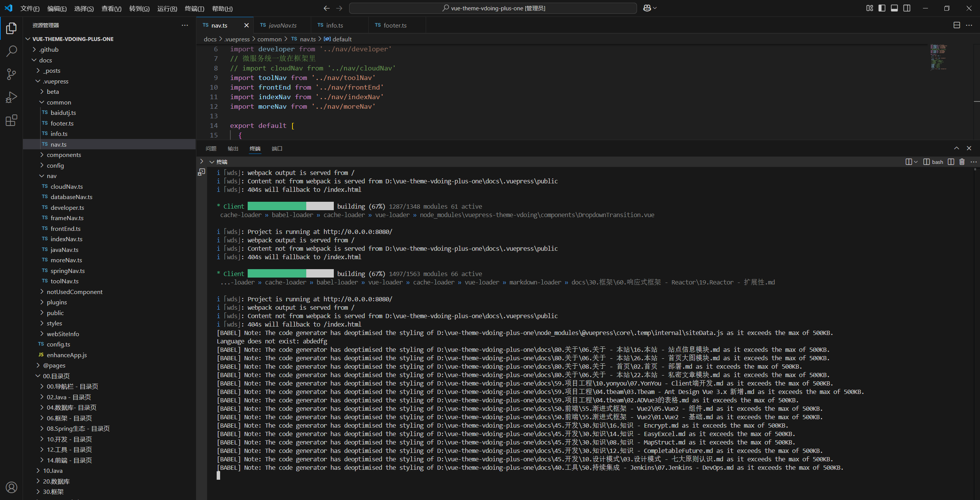Click the .vuepress breadcrumb segment

pyautogui.click(x=237, y=39)
